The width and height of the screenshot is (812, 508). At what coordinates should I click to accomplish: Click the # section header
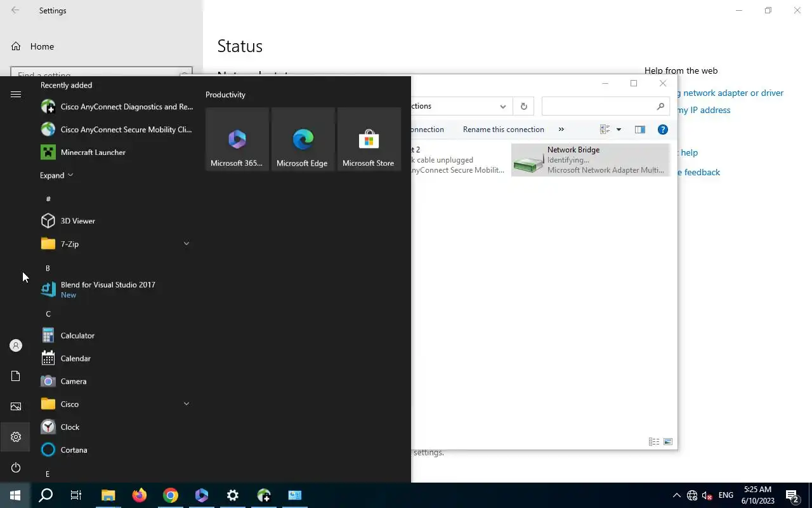point(48,199)
